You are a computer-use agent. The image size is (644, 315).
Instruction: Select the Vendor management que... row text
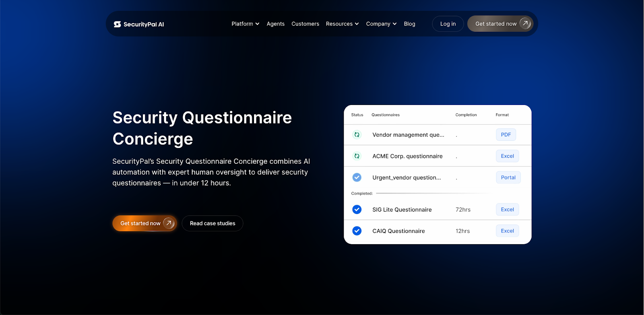point(408,135)
